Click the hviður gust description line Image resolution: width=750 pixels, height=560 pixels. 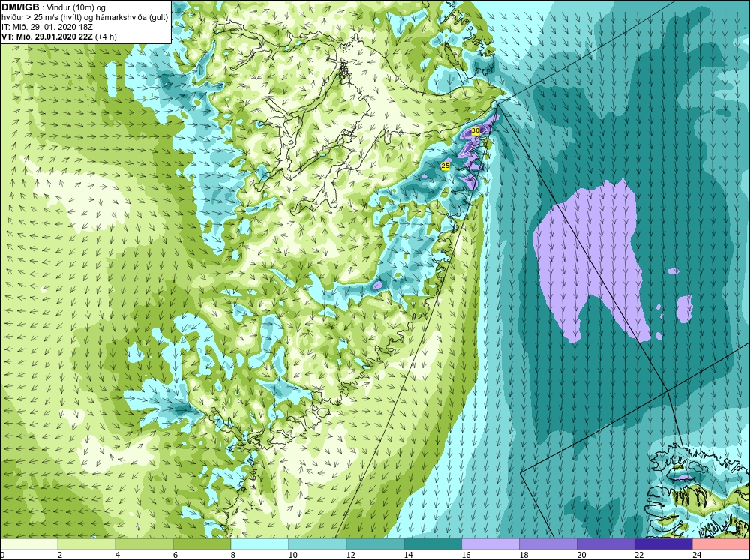click(x=85, y=17)
